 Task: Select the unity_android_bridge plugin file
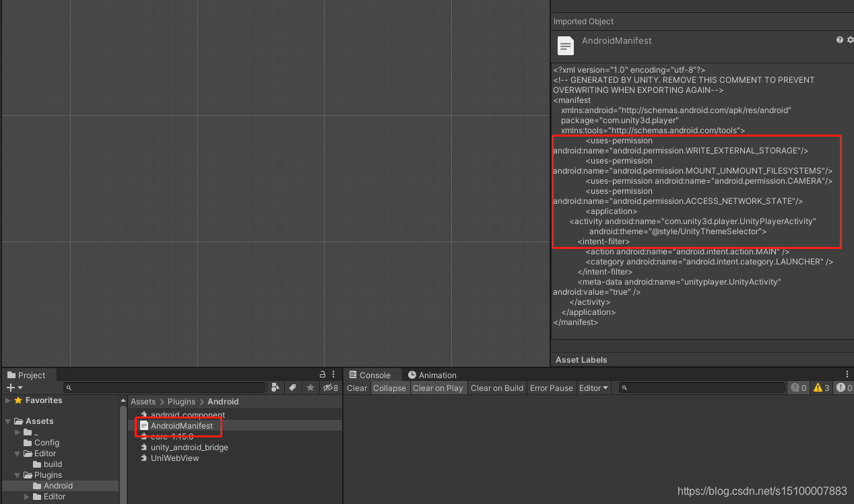[x=189, y=447]
